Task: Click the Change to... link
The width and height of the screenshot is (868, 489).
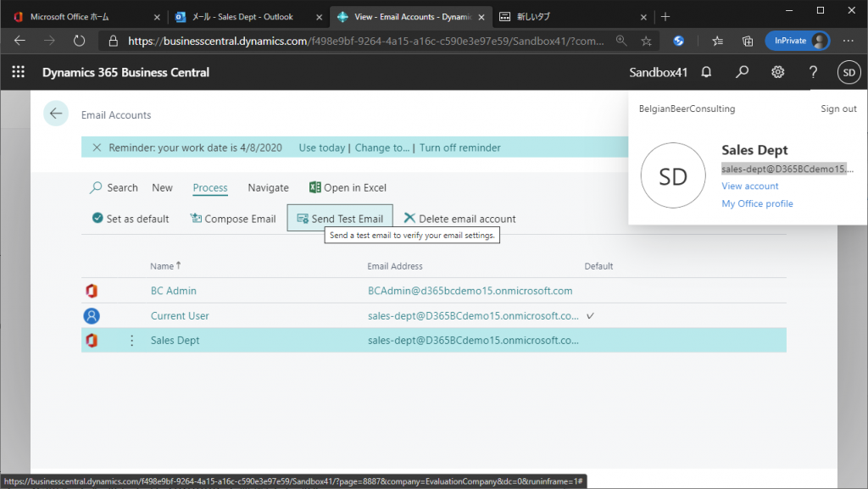Action: pyautogui.click(x=382, y=147)
